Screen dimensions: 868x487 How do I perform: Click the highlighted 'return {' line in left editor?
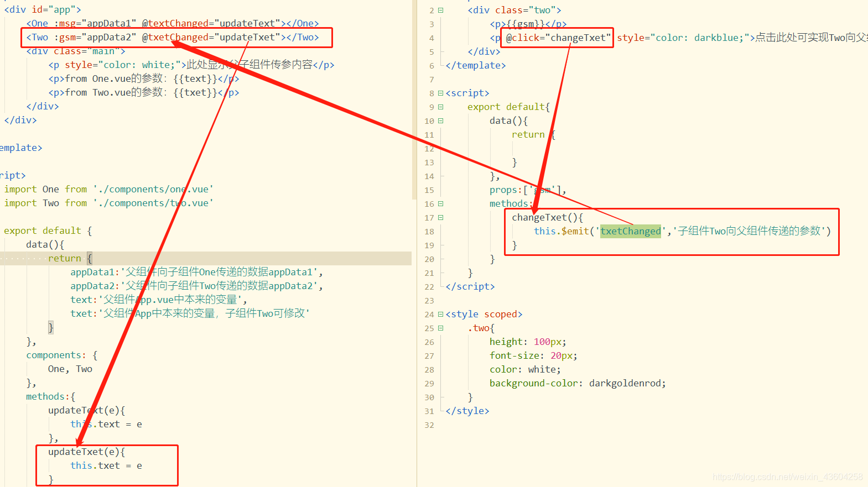[70, 258]
